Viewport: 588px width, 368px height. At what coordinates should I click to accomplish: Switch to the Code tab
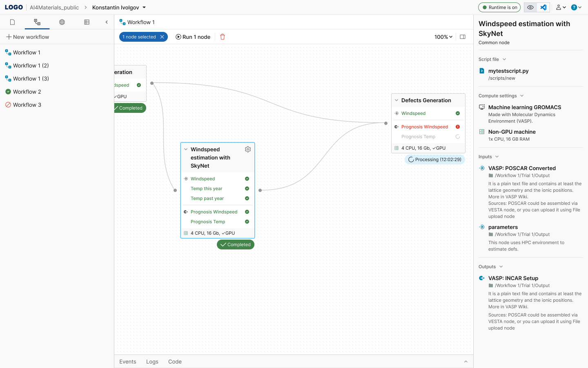(x=175, y=361)
